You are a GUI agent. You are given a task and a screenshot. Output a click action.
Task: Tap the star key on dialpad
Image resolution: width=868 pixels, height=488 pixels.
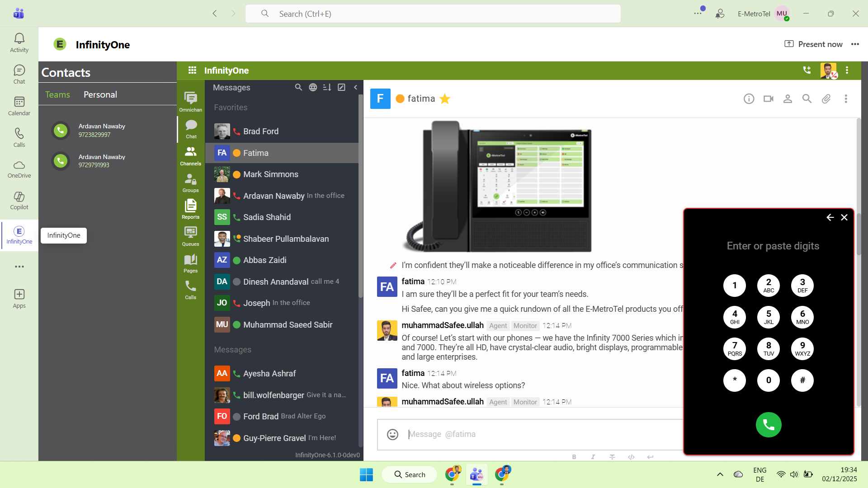click(735, 380)
